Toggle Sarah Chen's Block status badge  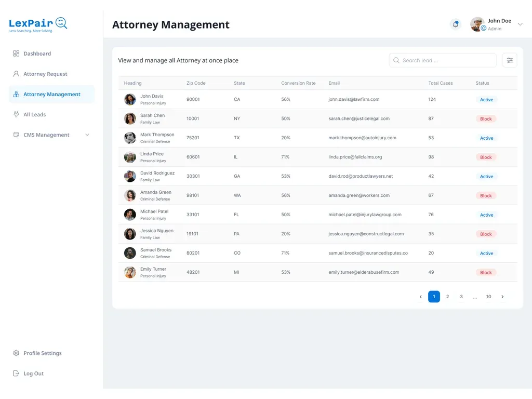point(486,119)
